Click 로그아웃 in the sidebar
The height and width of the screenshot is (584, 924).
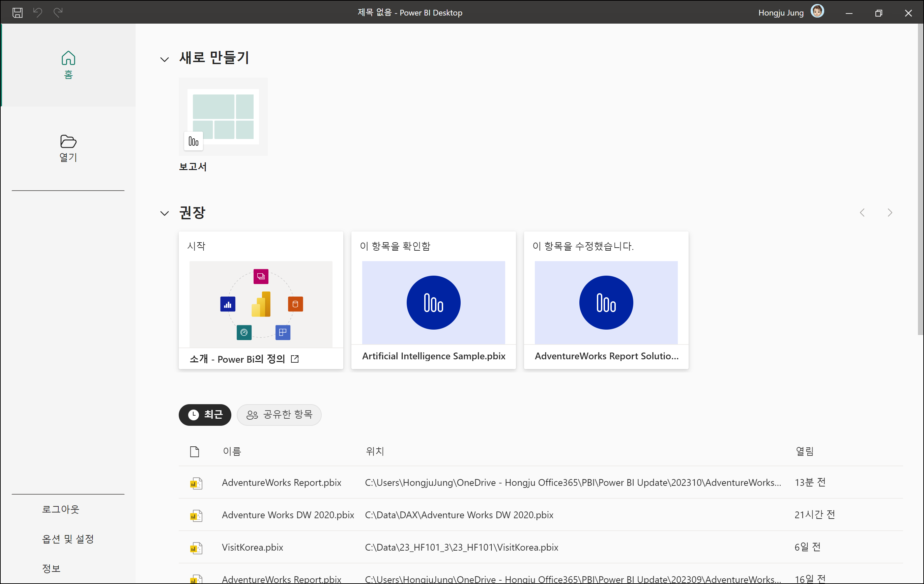click(60, 509)
